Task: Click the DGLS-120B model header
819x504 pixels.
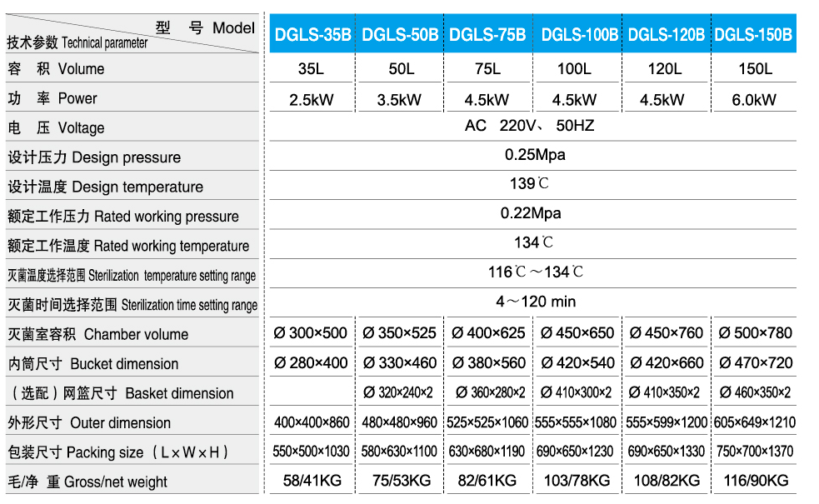Action: pyautogui.click(x=666, y=34)
